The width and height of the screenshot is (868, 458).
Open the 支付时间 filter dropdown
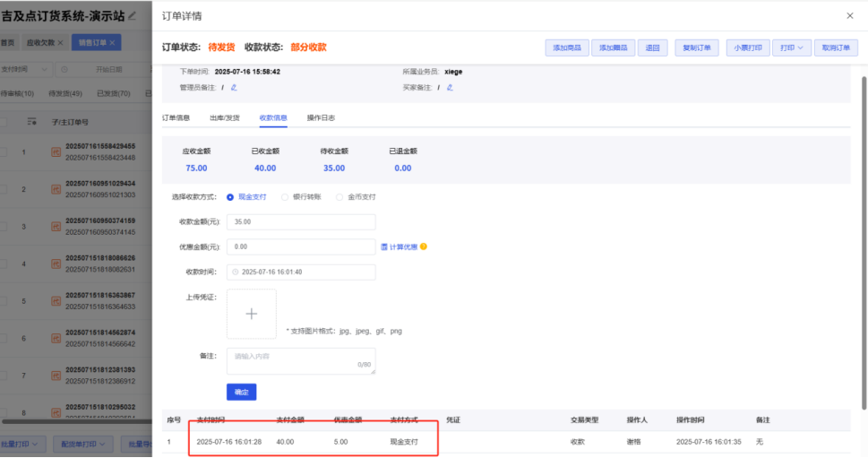click(x=25, y=70)
